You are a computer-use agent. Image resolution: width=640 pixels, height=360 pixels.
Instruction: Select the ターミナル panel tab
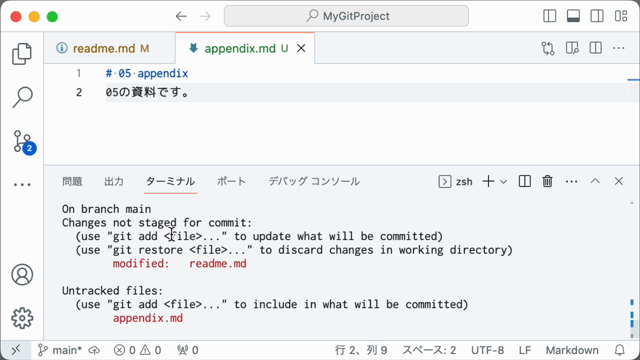click(x=170, y=181)
